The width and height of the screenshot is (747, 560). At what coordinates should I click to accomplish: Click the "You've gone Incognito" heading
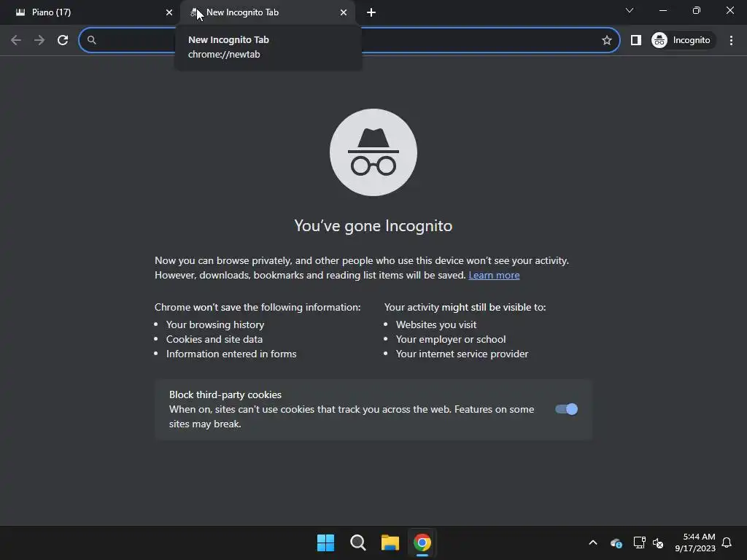[x=373, y=226]
